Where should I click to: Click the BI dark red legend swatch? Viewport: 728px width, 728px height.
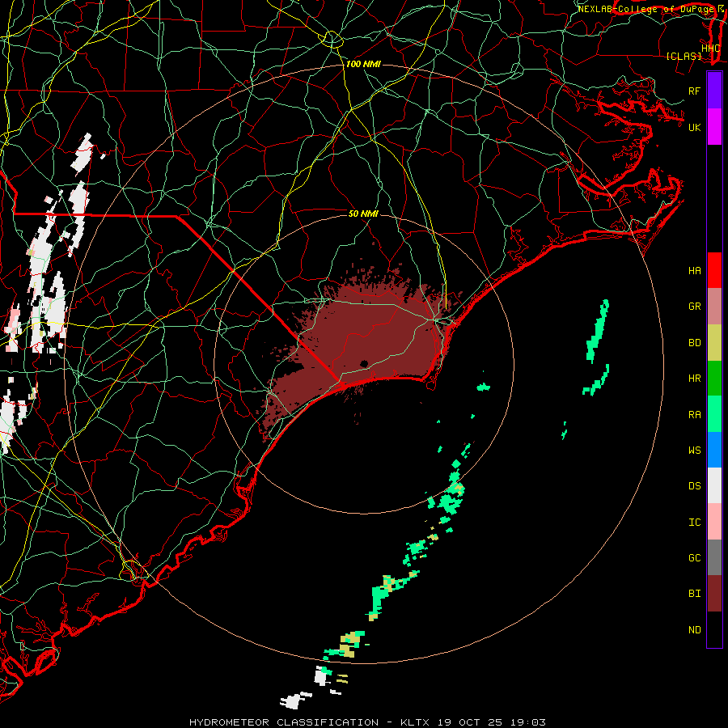coord(714,594)
